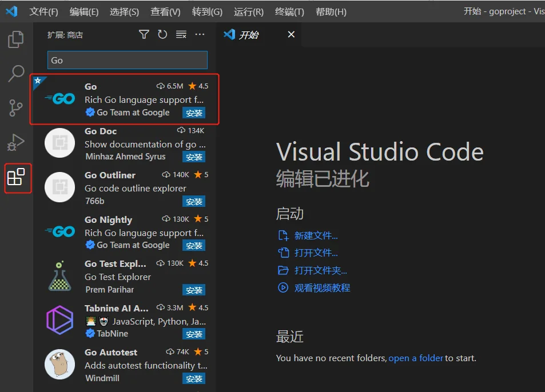Open the Search view in activity bar
The height and width of the screenshot is (392, 545).
(x=16, y=73)
